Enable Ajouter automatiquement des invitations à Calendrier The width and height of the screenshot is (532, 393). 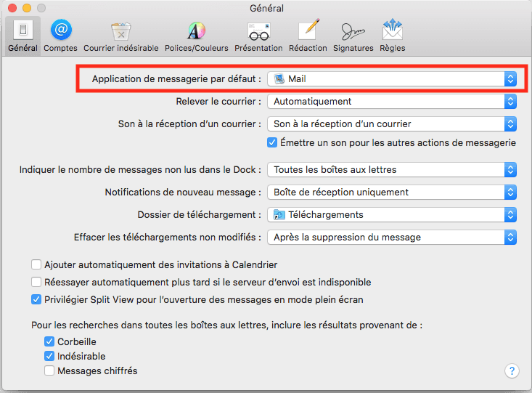(x=36, y=264)
